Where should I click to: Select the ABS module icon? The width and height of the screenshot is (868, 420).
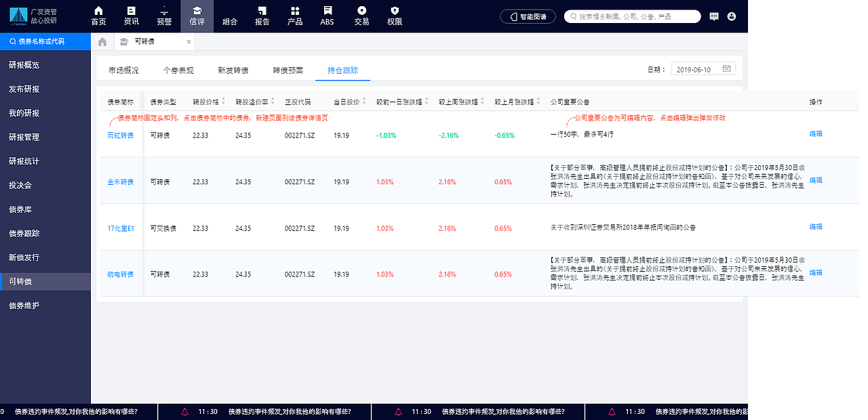327,15
